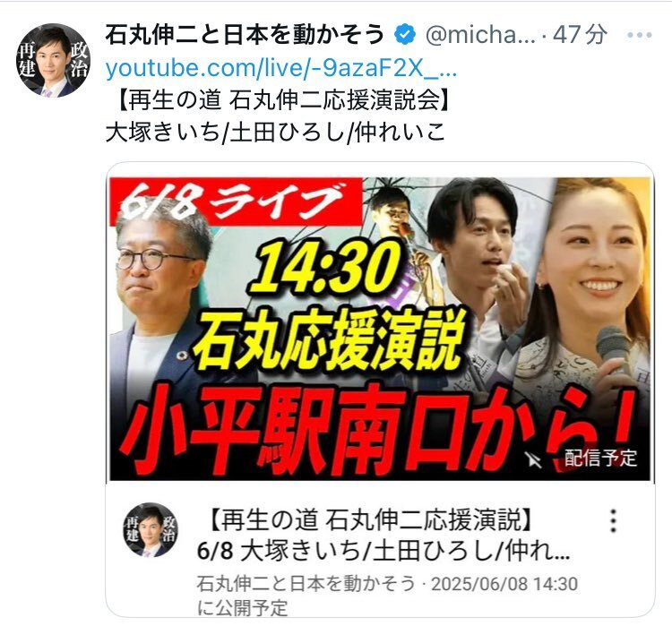The image size is (672, 626).
Task: Expand the vertical three-dot video card menu
Action: click(x=613, y=520)
